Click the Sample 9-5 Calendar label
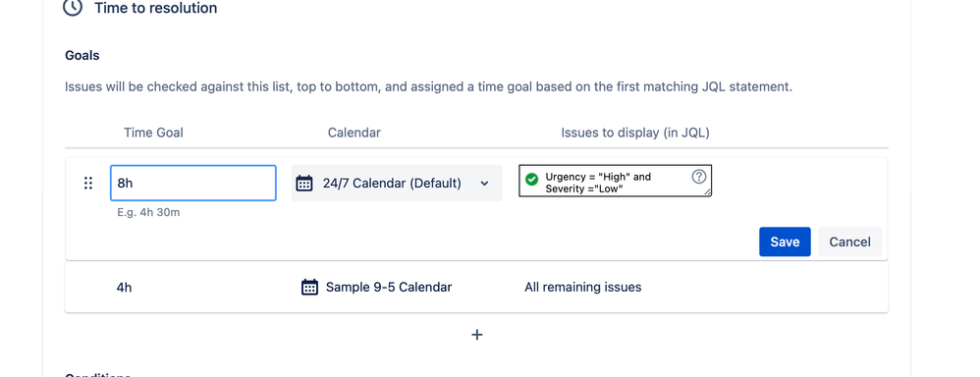The height and width of the screenshot is (377, 980). click(389, 287)
